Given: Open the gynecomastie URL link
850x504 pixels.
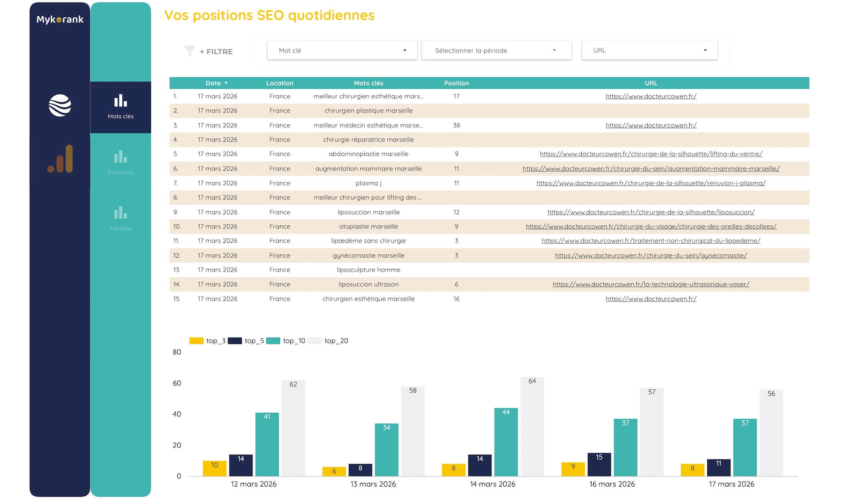Looking at the screenshot, I should pyautogui.click(x=651, y=255).
